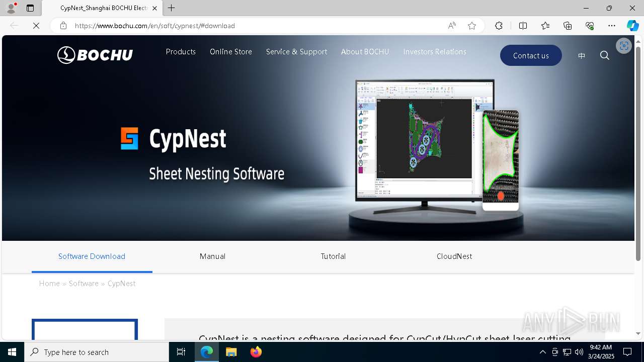This screenshot has width=644, height=362.
Task: Open Split screen view
Action: click(x=523, y=26)
